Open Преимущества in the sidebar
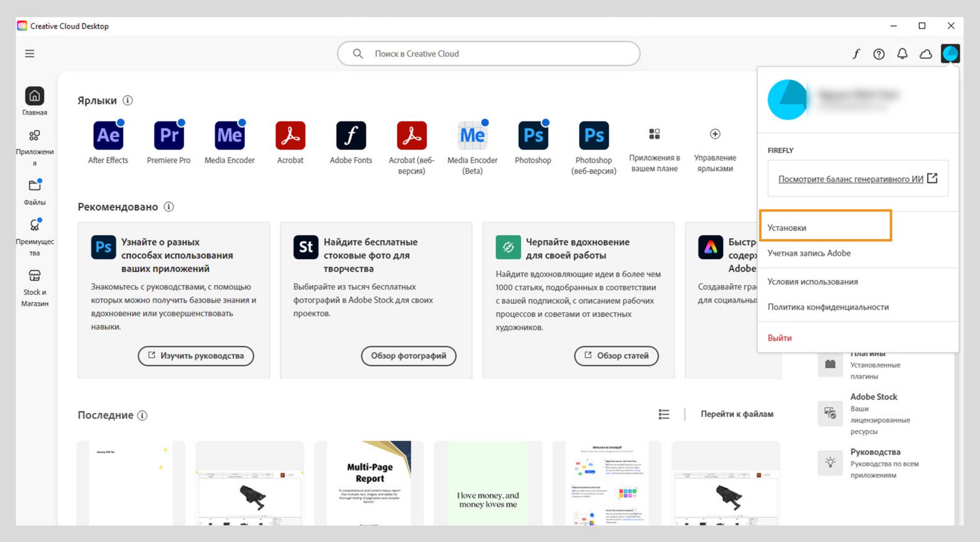Screen dimensions: 980x542 35,238
